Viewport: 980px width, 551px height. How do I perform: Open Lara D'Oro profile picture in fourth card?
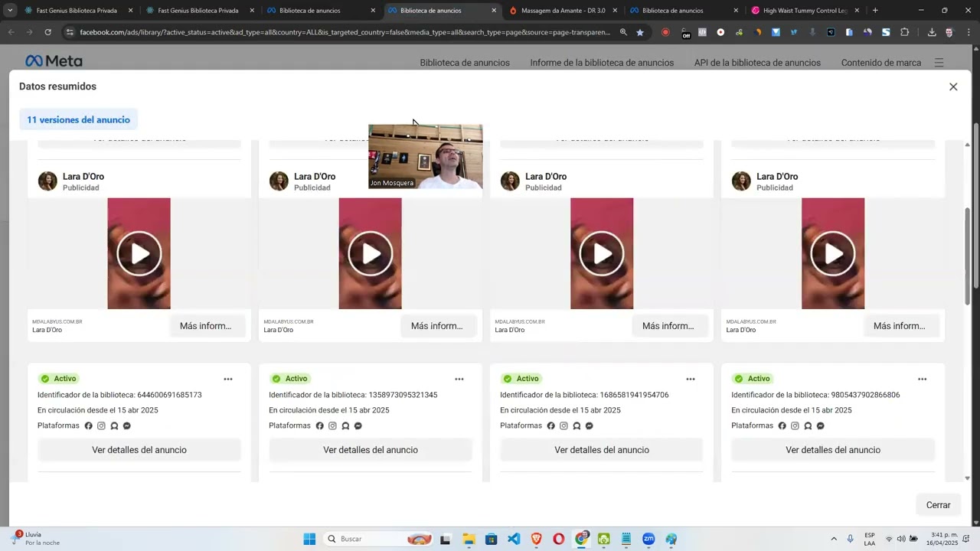(741, 181)
